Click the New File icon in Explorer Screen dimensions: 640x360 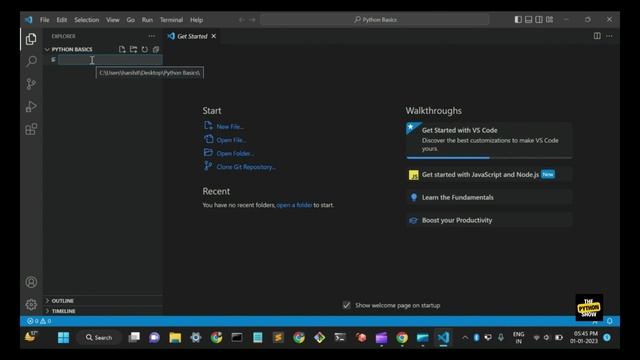pyautogui.click(x=122, y=49)
